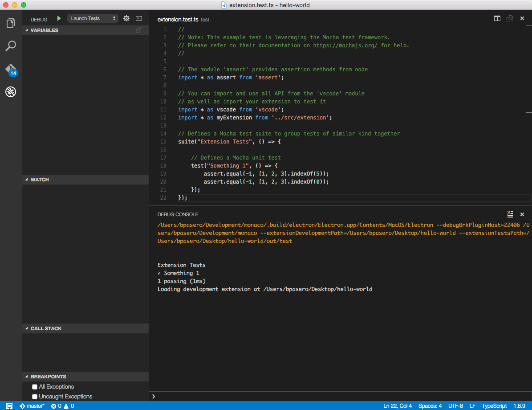Open the mochajs.org link in comment
Screen dimensions: 532x410
[x=345, y=45]
